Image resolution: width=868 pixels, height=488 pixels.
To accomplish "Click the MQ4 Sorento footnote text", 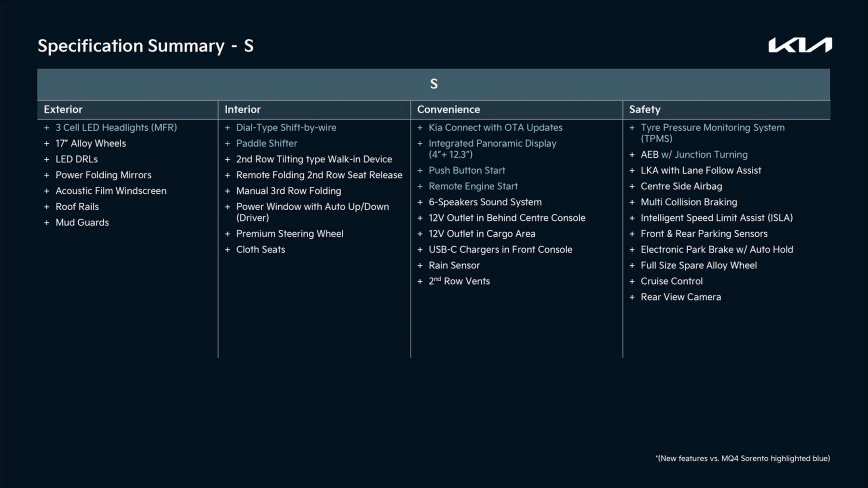I will (743, 459).
